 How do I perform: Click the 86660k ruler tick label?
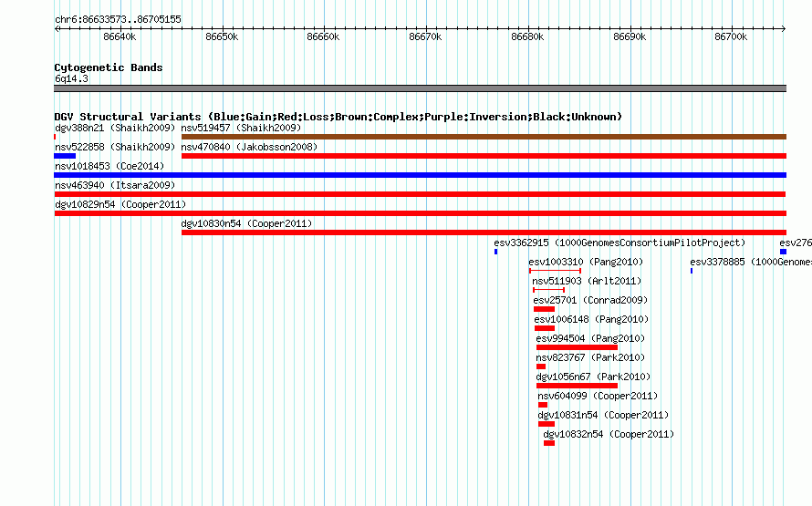pyautogui.click(x=323, y=36)
